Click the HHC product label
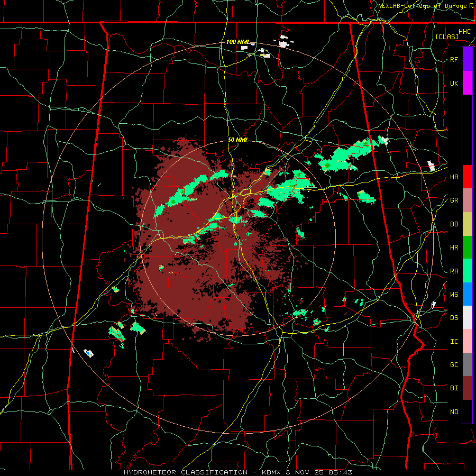 (x=465, y=32)
